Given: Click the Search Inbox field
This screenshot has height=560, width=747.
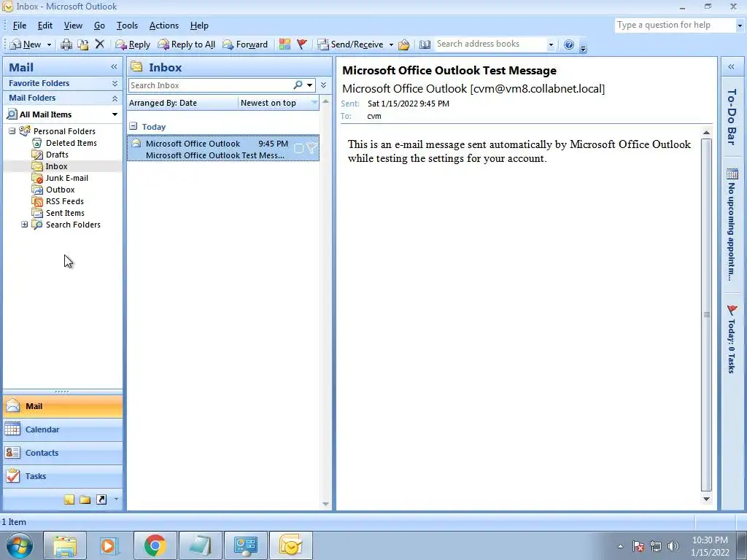Looking at the screenshot, I should pyautogui.click(x=209, y=85).
